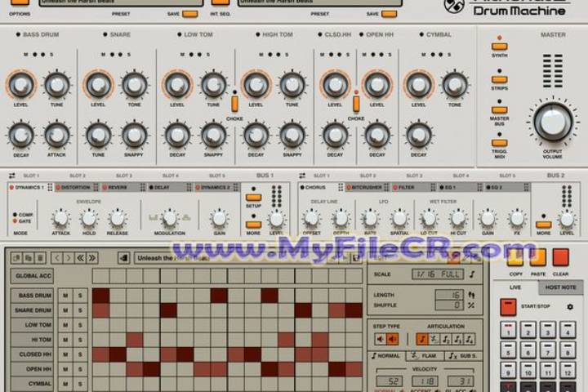The width and height of the screenshot is (588, 392).
Task: Choose the four-note sub-step articulation
Action: coord(469,340)
